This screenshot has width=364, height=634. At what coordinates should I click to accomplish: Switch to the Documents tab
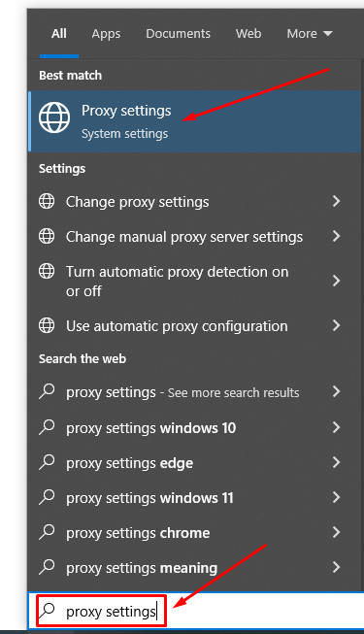[178, 34]
